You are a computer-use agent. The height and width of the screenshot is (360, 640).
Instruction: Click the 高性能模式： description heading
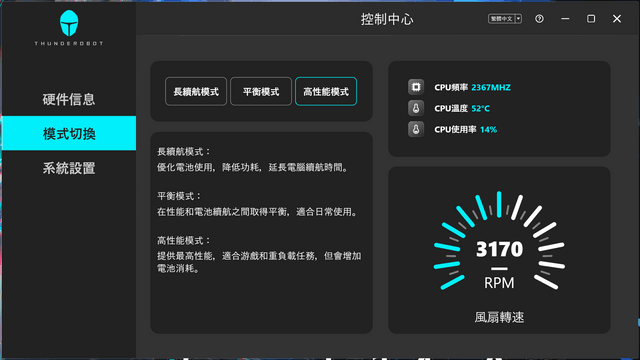coord(184,241)
